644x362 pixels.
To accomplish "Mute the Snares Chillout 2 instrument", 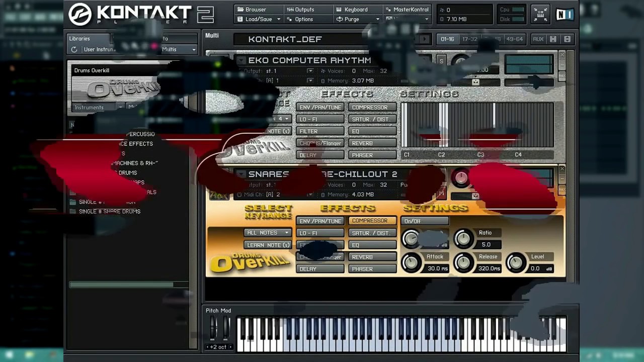I will [x=441, y=193].
